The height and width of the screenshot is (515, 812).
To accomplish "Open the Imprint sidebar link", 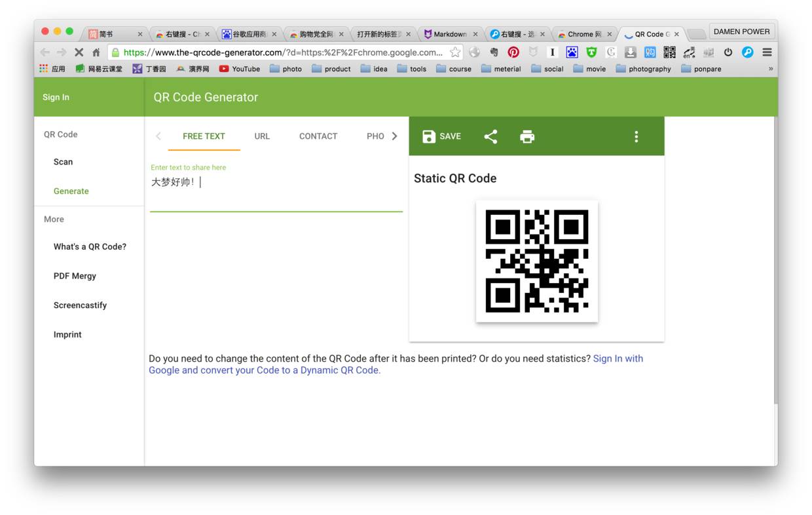I will tap(67, 335).
